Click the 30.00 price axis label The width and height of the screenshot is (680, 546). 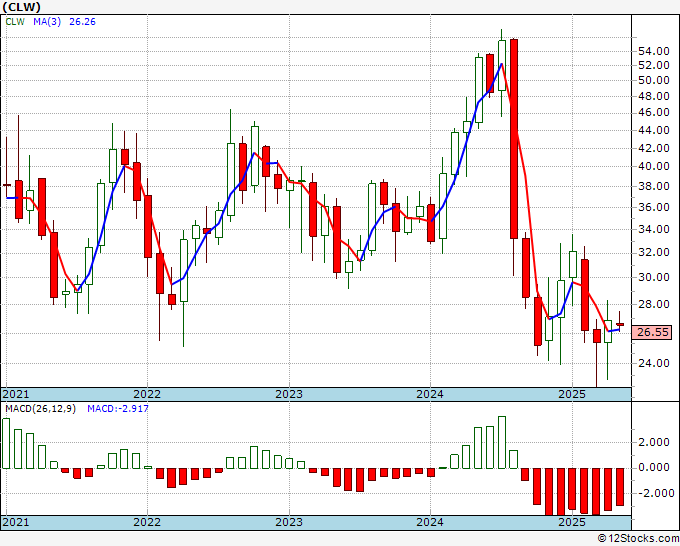point(654,277)
